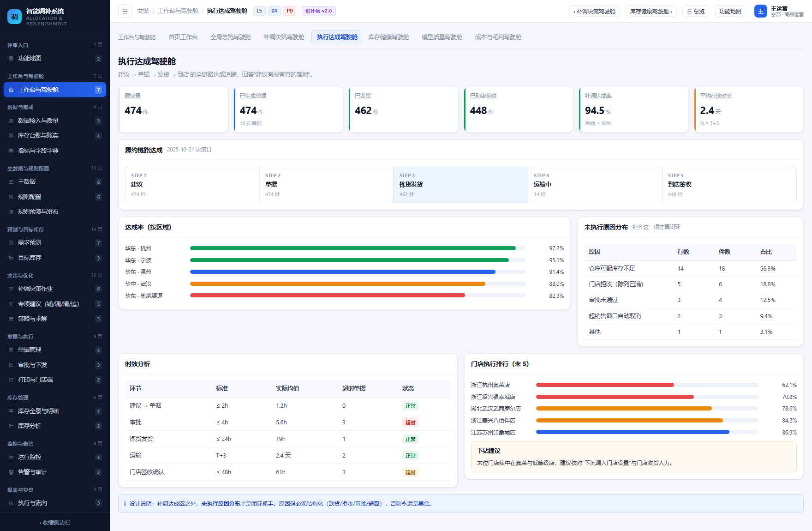Click the 总览 header button
This screenshot has height=531, width=812.
(696, 11)
